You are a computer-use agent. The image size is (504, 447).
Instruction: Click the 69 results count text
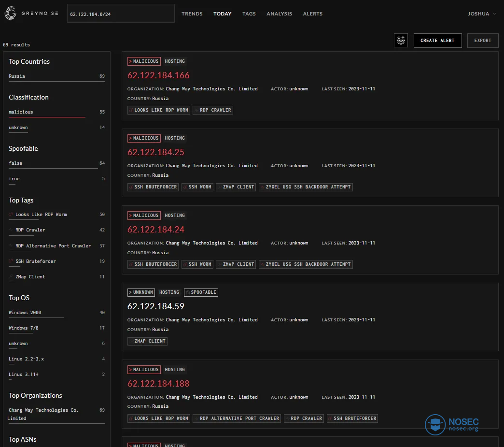(16, 45)
